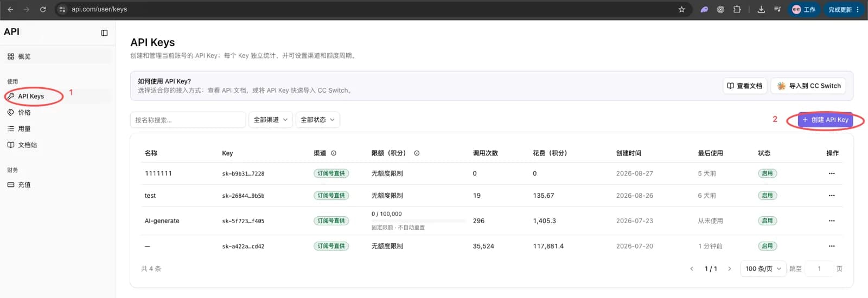
Task: Click the info icon beside 限额 header
Action: pos(417,153)
